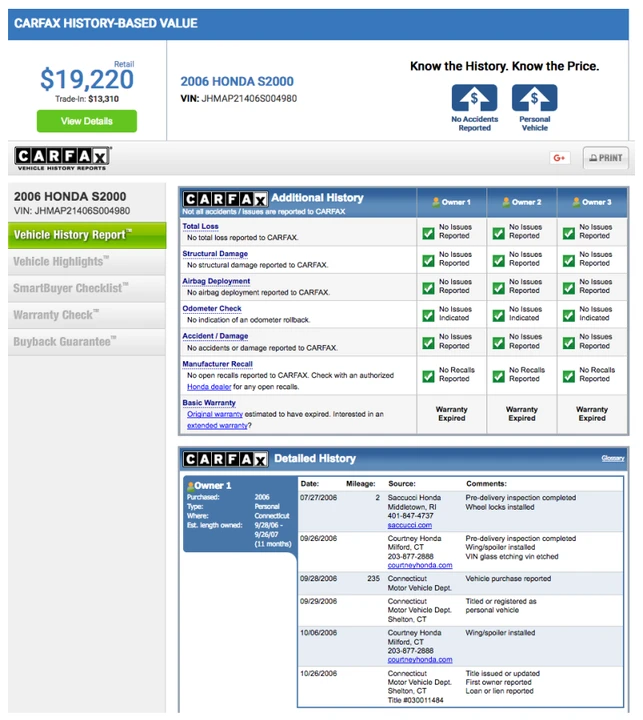Click the VIN JHMAP21406S004980 in value header
Viewport: 643px width, 720px height.
[239, 99]
